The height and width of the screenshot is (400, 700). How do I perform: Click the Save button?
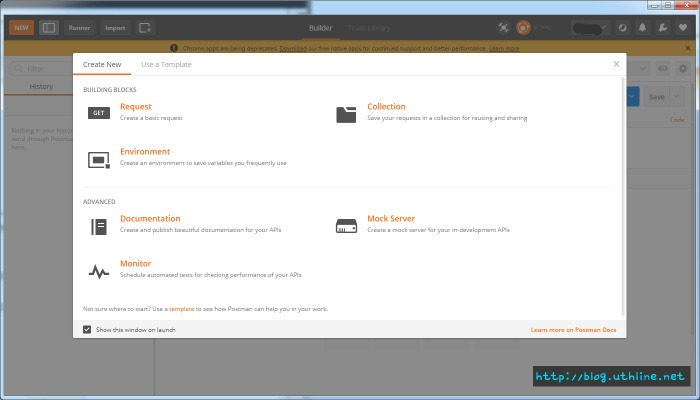point(656,97)
